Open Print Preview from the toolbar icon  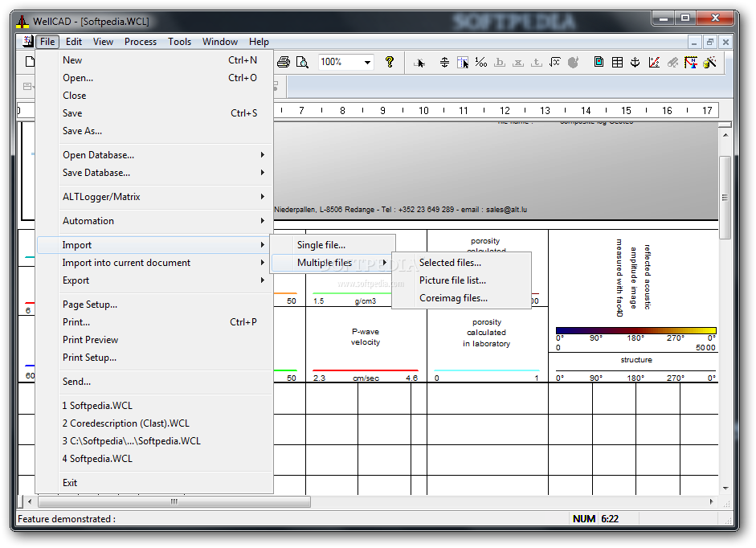(302, 62)
